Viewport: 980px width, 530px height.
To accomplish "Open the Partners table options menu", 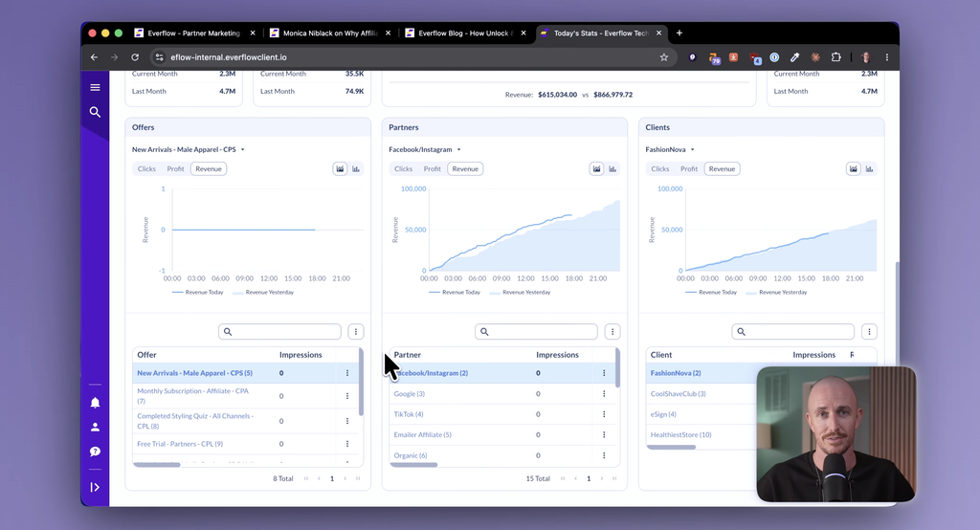I will click(612, 332).
